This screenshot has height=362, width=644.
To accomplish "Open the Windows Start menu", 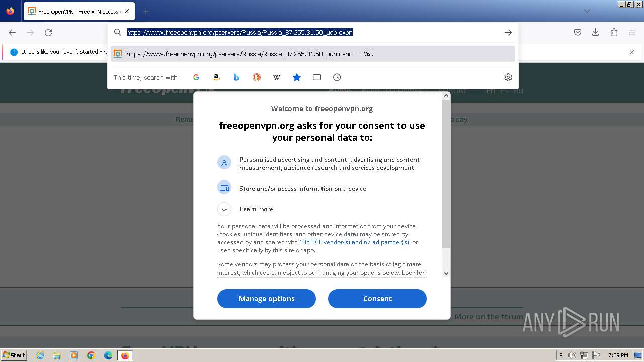I will tap(14, 355).
